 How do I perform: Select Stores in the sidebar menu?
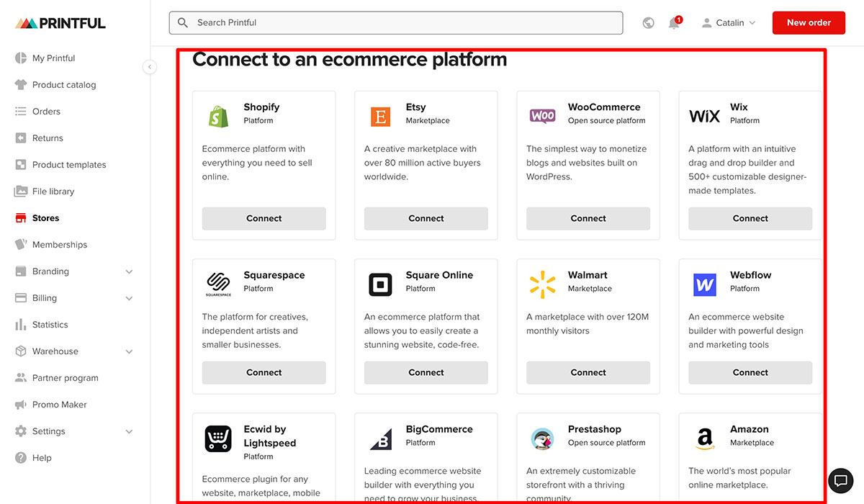(x=46, y=217)
